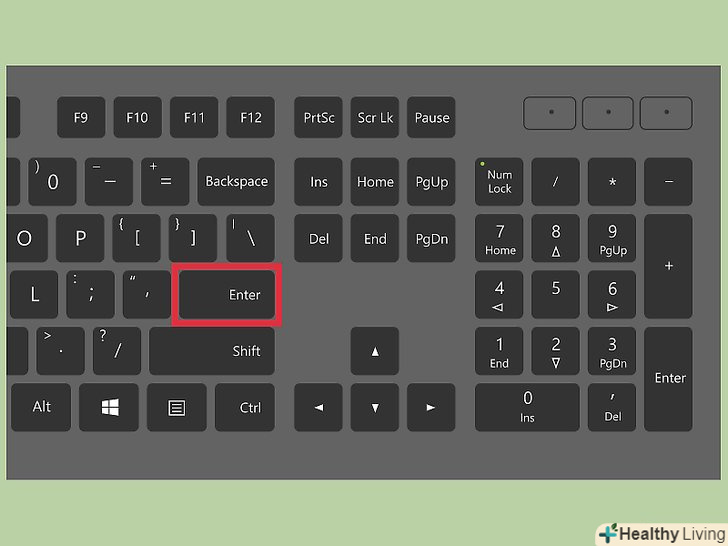Toggle the Num Lock key
Image resolution: width=728 pixels, height=546 pixels.
coord(499,182)
